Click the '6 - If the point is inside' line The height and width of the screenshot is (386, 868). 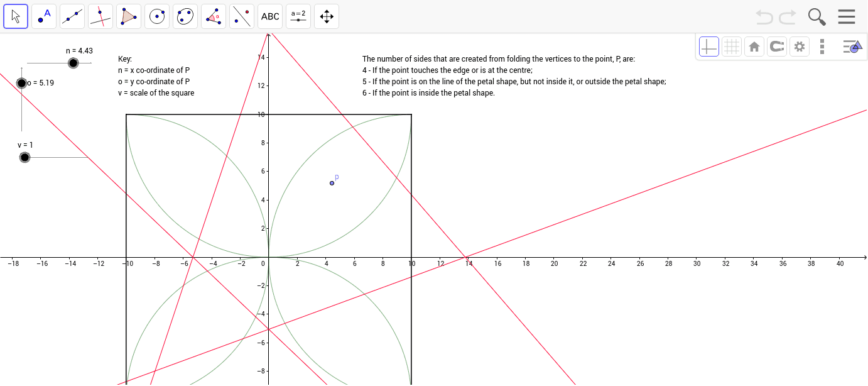coord(428,93)
